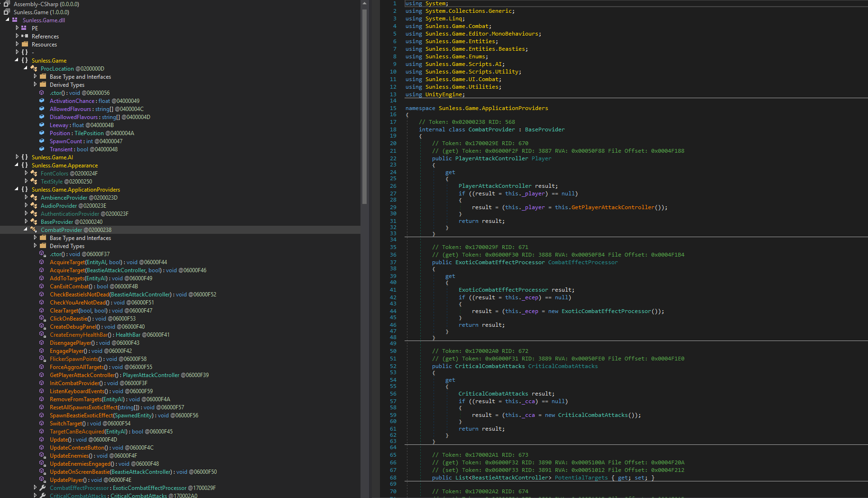Click the Resources folder icon
Image resolution: width=868 pixels, height=498 pixels.
tap(25, 44)
